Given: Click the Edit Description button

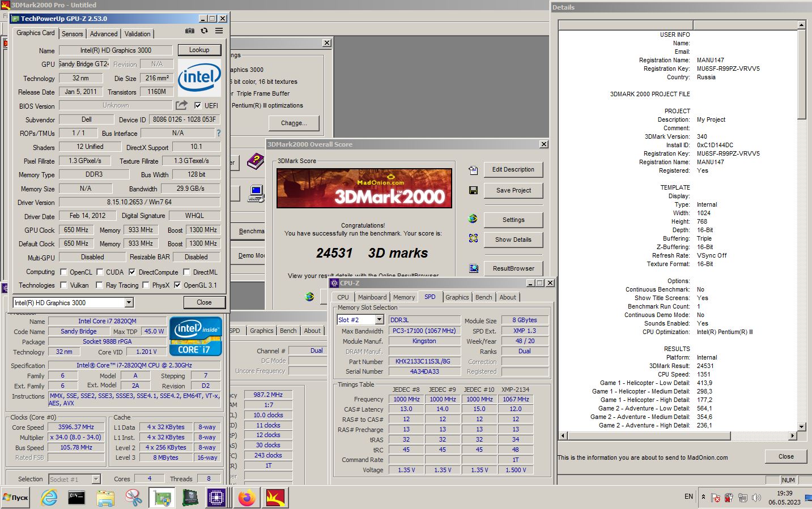Looking at the screenshot, I should [x=513, y=169].
